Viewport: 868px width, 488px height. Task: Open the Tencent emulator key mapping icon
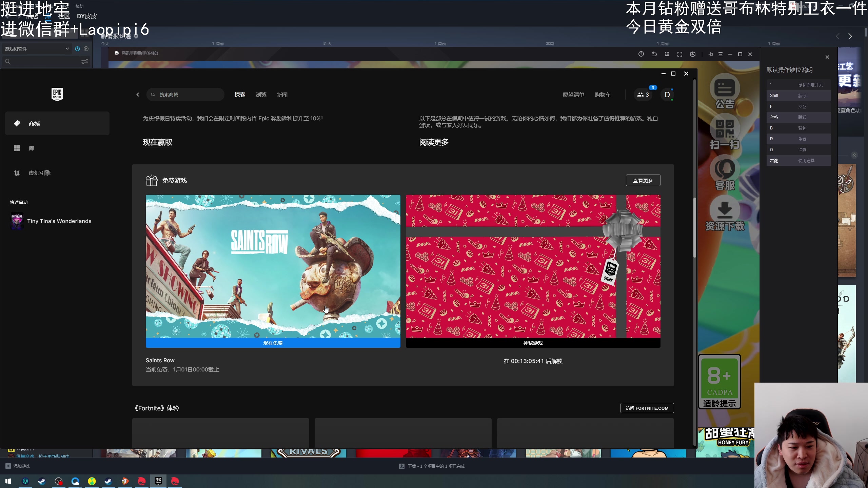point(667,54)
